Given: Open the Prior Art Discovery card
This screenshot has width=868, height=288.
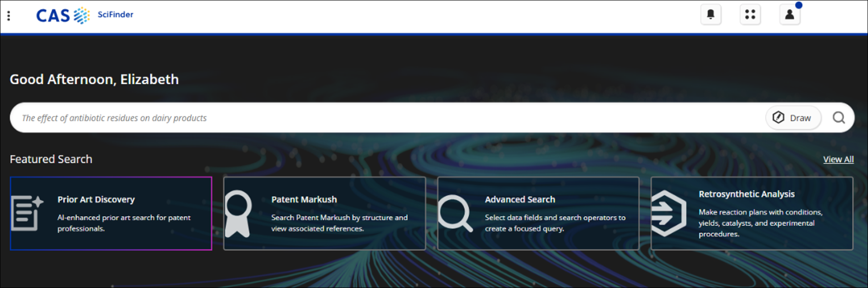Looking at the screenshot, I should tap(111, 213).
